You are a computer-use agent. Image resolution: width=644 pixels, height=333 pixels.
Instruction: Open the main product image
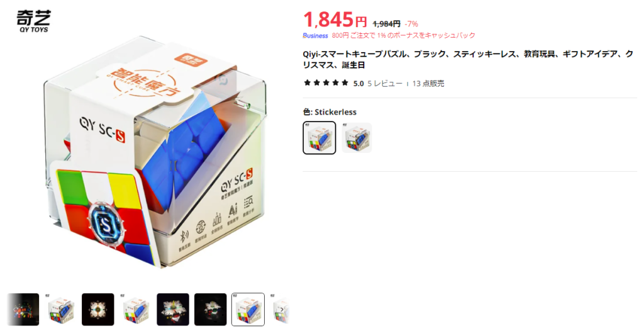[x=154, y=152]
